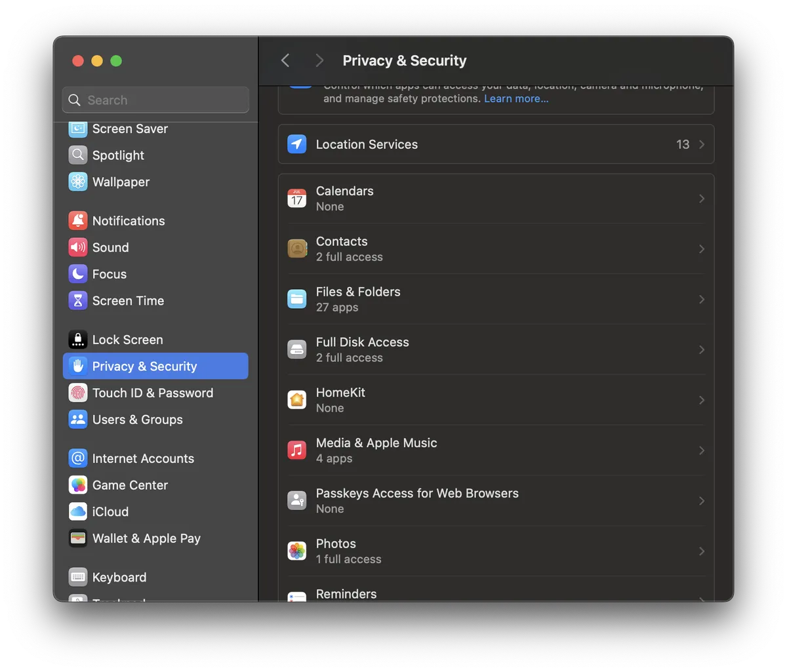Open HomeKit row chevron
This screenshot has width=787, height=672.
click(702, 400)
